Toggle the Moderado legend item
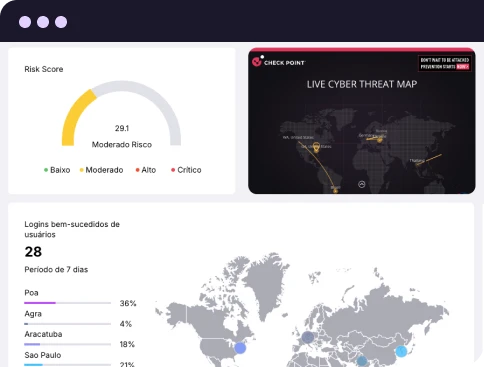This screenshot has width=484, height=367. (101, 170)
